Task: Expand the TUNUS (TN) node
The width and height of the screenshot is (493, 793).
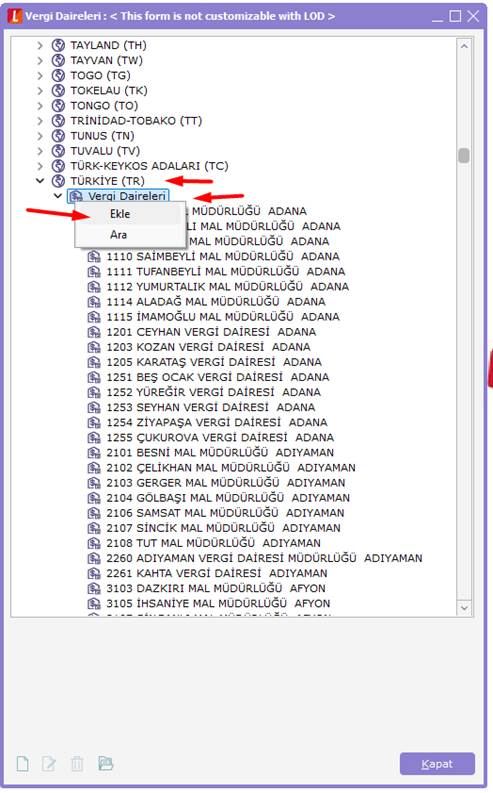Action: pyautogui.click(x=40, y=136)
